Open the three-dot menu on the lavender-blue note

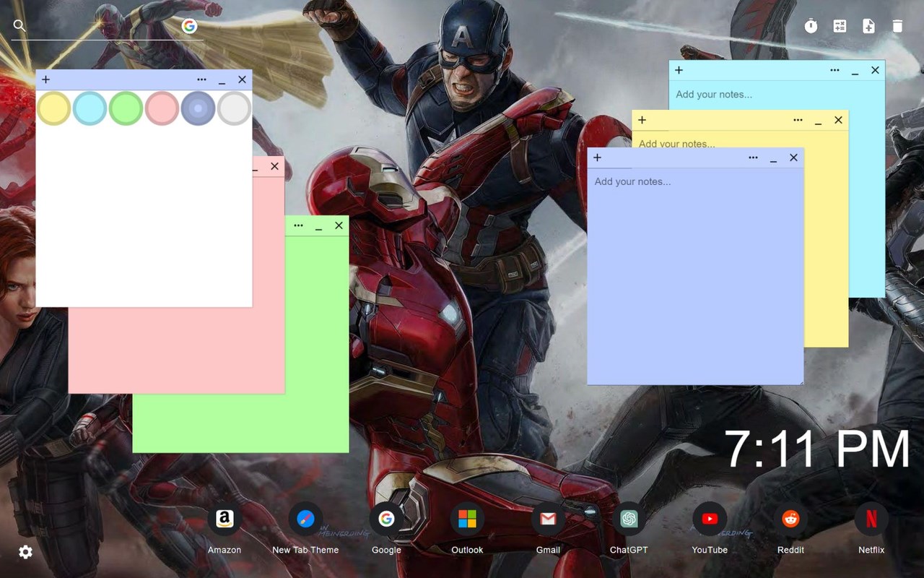coord(753,158)
